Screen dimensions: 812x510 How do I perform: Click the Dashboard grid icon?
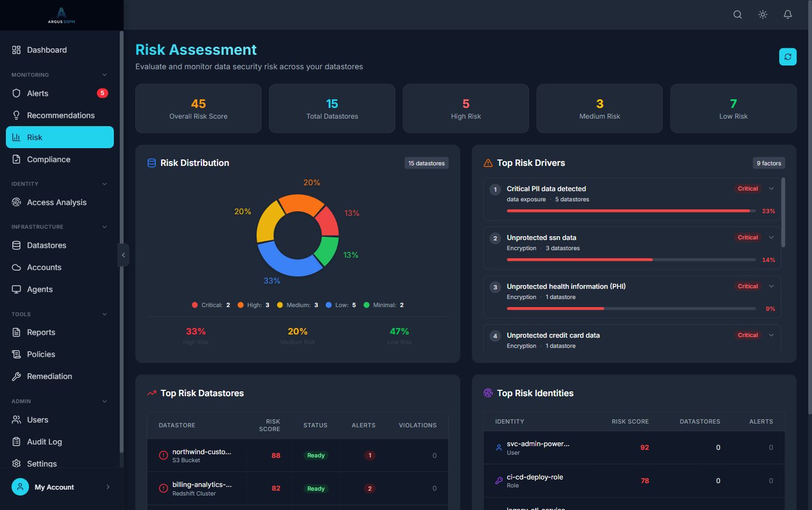(16, 50)
